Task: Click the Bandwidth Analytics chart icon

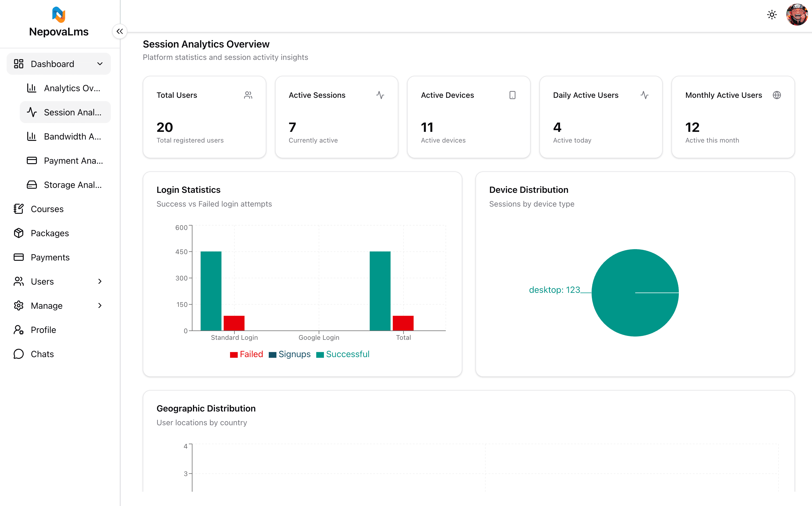Action: (32, 137)
